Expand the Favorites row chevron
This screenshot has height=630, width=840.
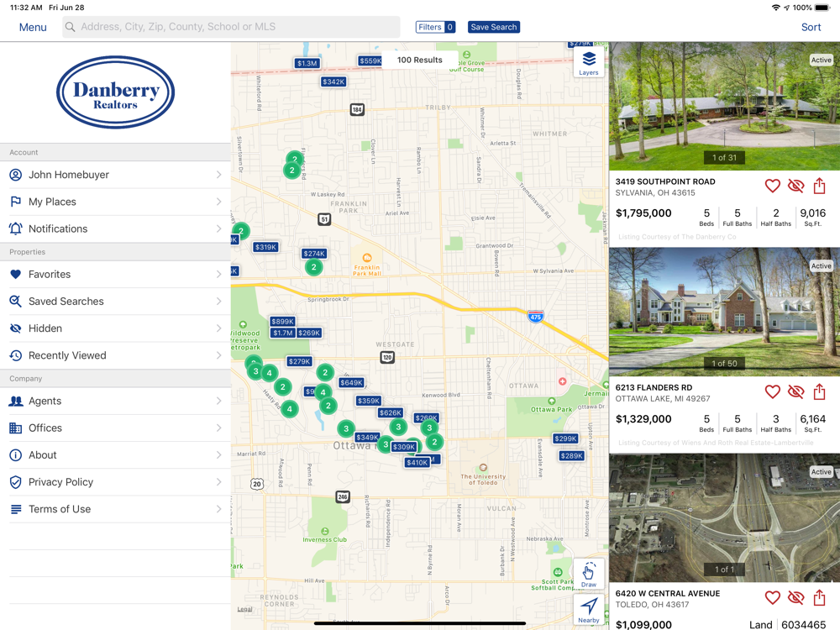[218, 275]
